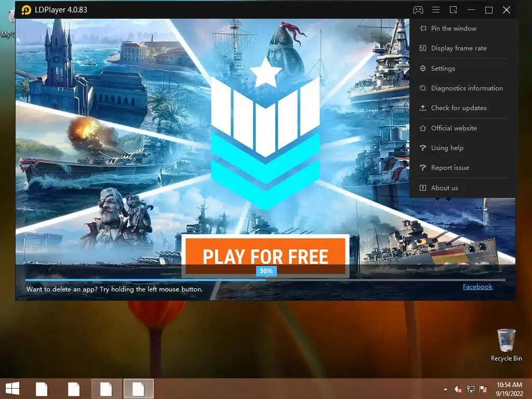Viewport: 532px width, 399px height.
Task: Open the Recycle Bin desktop icon
Action: pyautogui.click(x=506, y=345)
